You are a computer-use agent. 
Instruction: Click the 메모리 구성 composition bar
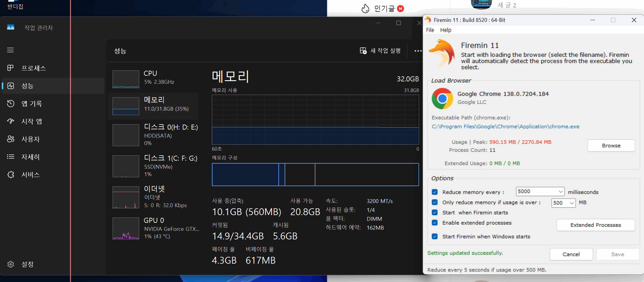tap(315, 175)
